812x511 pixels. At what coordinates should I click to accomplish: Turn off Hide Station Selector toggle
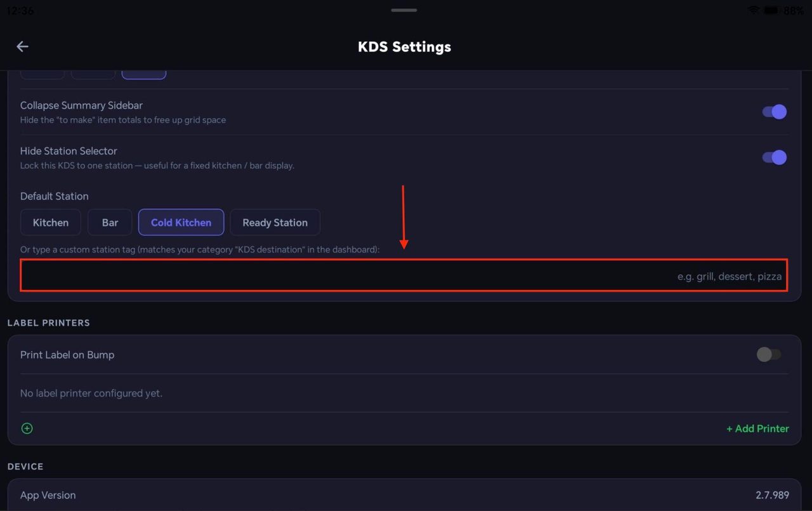tap(775, 157)
